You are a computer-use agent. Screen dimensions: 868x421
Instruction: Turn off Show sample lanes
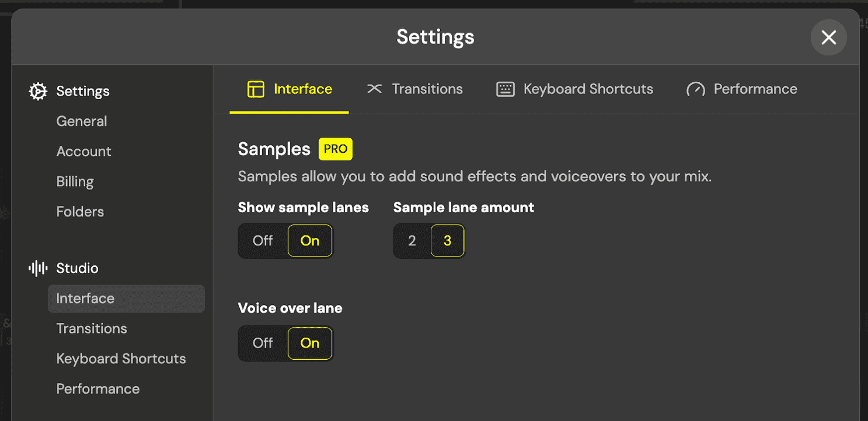(263, 241)
